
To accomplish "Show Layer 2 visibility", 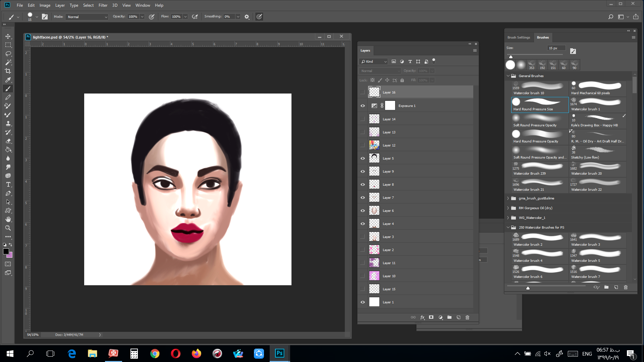I will (362, 250).
